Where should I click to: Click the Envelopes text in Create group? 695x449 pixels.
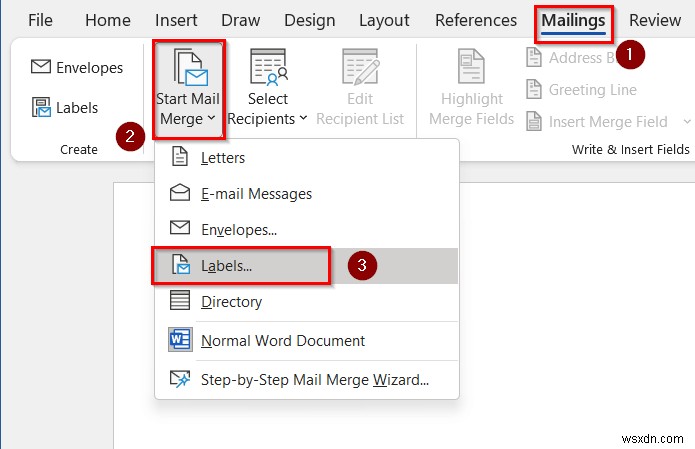tap(90, 67)
